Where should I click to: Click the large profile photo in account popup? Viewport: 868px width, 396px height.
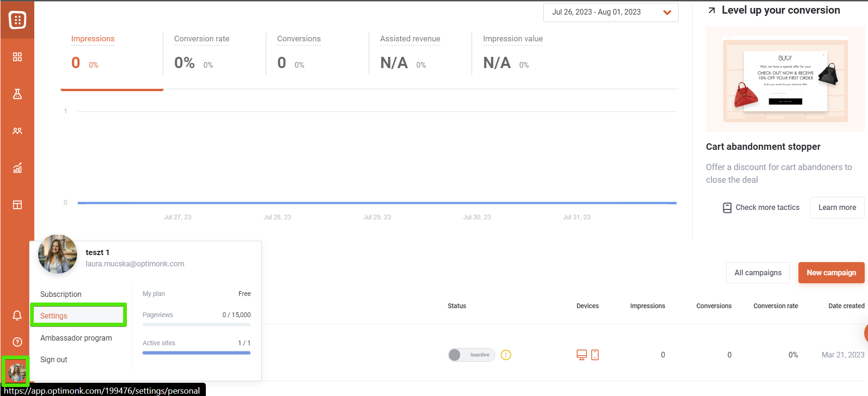[57, 254]
